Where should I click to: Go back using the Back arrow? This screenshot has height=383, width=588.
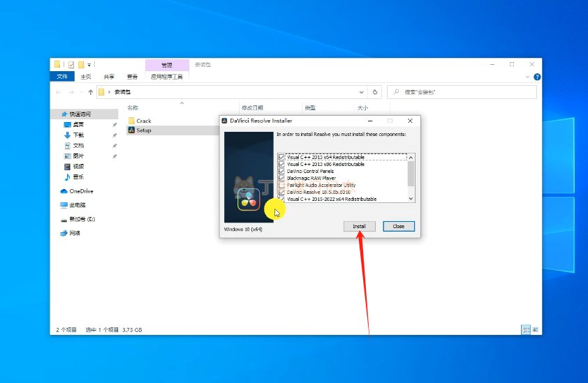[59, 92]
